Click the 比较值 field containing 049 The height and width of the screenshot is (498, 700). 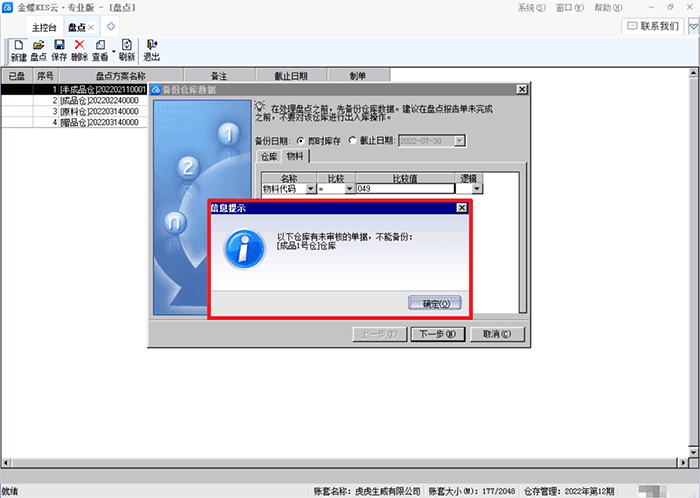[405, 189]
